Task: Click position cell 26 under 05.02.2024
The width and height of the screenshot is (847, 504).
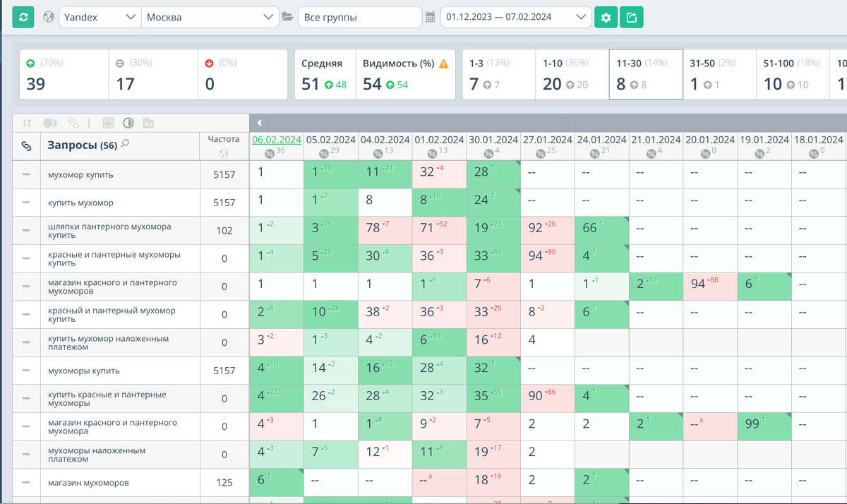Action: pyautogui.click(x=331, y=398)
